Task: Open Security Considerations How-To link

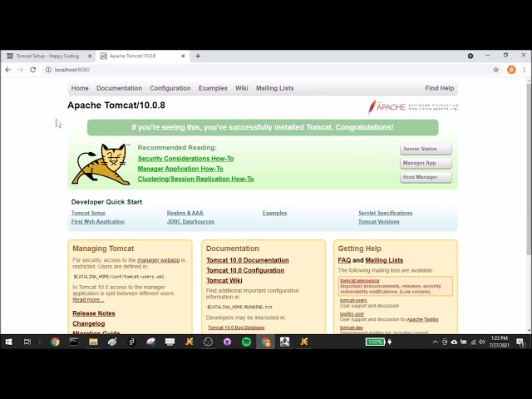Action: point(185,159)
